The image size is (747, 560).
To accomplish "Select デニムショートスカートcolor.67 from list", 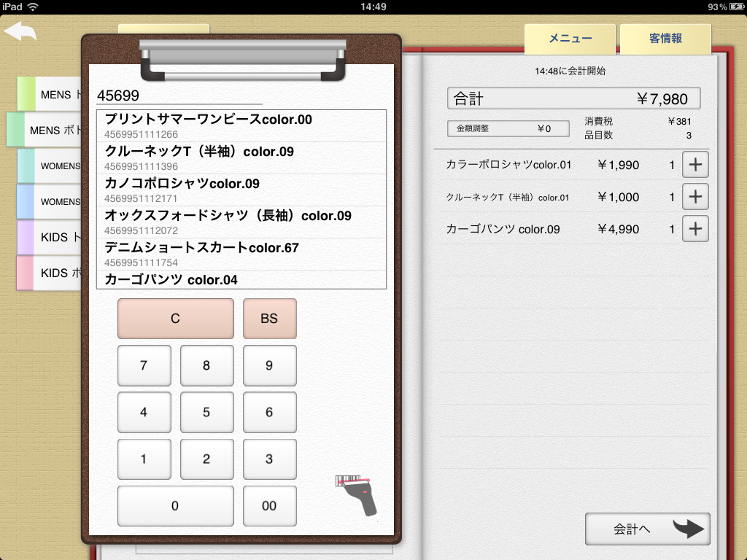I will [241, 254].
